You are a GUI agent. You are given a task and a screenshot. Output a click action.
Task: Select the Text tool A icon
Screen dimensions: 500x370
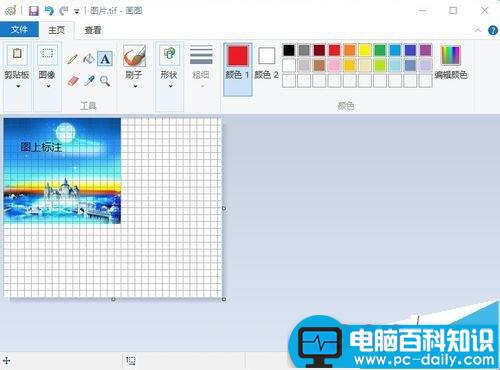tap(105, 59)
